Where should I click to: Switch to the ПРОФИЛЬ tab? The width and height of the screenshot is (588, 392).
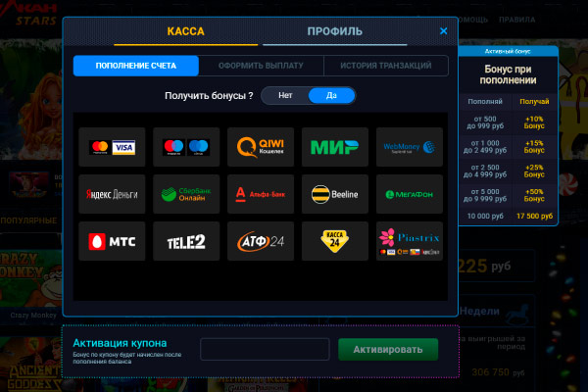point(334,31)
